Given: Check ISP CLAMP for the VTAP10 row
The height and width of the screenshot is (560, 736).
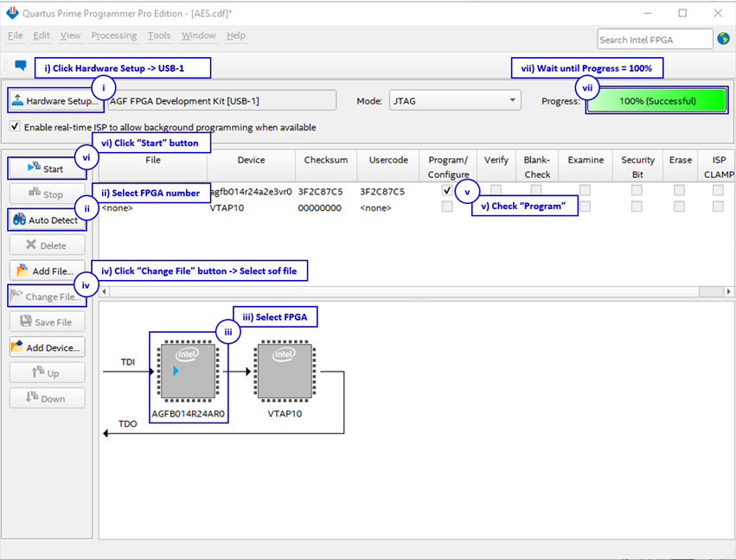Looking at the screenshot, I should point(718,207).
